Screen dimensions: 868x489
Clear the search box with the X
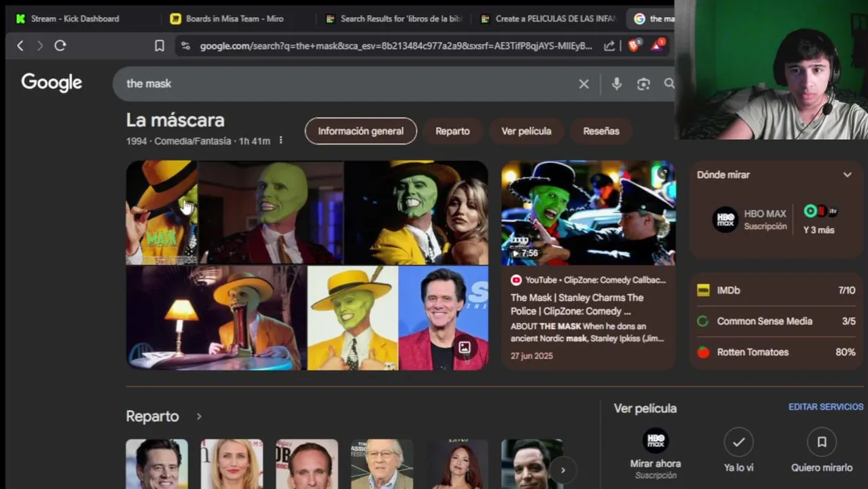[x=583, y=84]
